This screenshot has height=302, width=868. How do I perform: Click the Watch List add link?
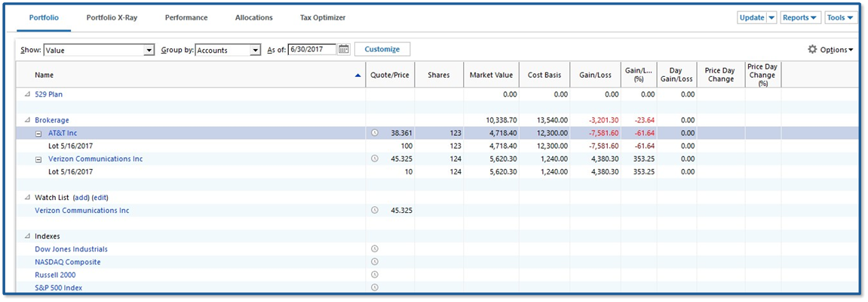[x=81, y=198]
